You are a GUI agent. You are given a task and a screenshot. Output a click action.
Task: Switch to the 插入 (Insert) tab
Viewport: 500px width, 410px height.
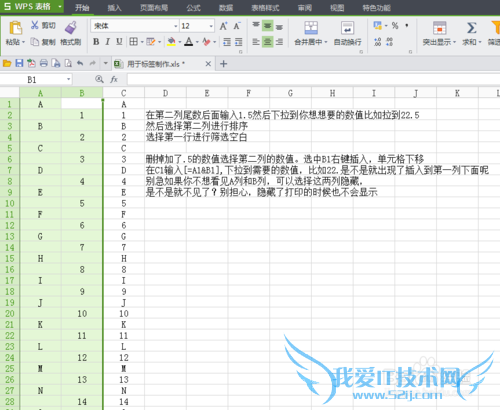pos(114,8)
